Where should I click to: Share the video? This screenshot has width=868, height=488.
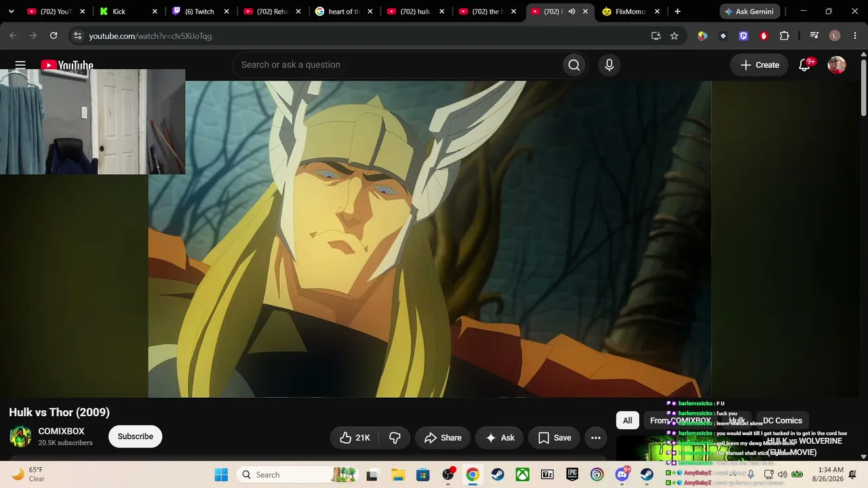(442, 438)
